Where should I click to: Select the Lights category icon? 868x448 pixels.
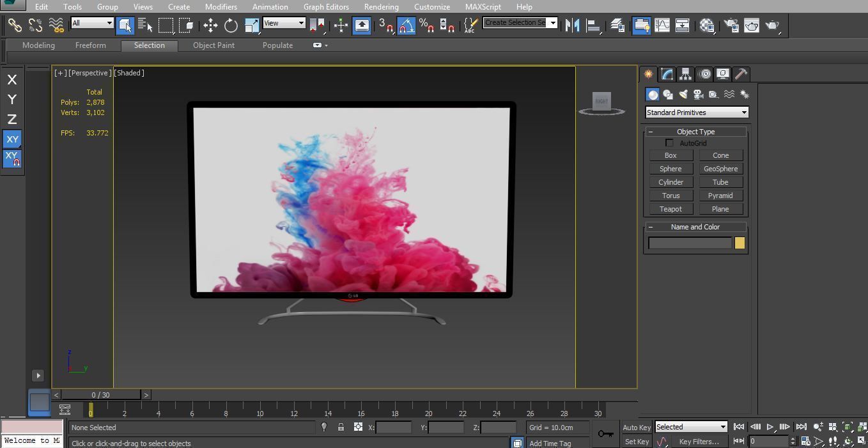(683, 95)
